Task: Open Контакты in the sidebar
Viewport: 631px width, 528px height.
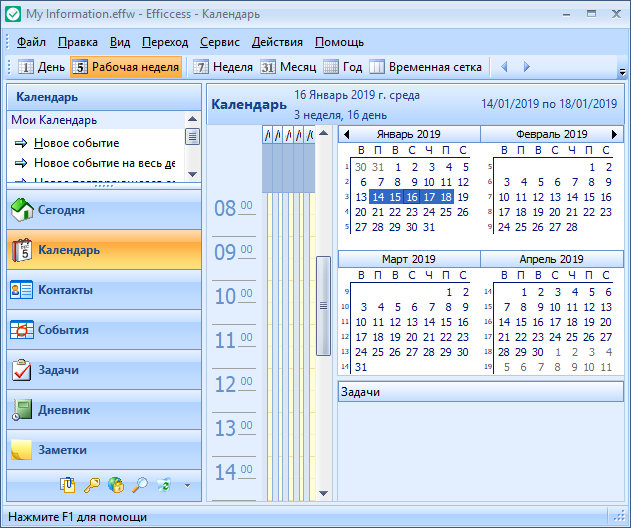Action: click(65, 290)
